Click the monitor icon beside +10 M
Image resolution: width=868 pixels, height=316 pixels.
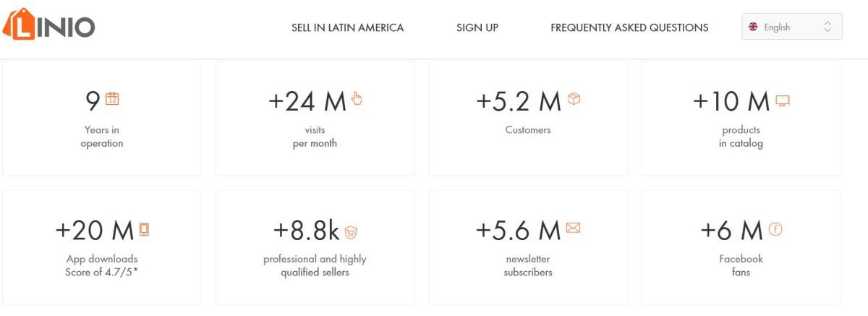[782, 100]
